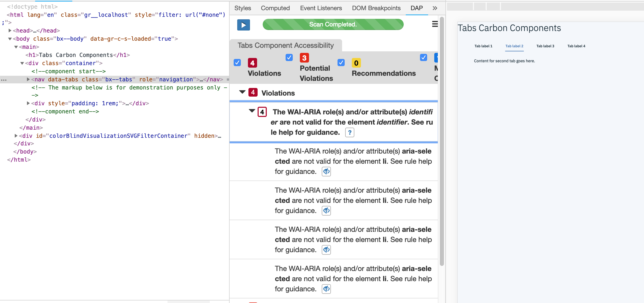Click the fourth aria-selected violation's eye icon
This screenshot has height=303, width=644.
[326, 289]
